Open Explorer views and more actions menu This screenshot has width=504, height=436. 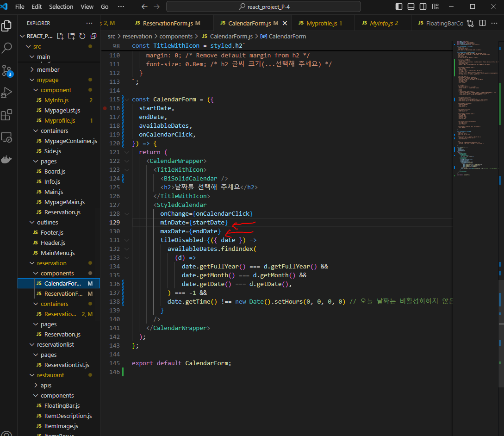[89, 23]
